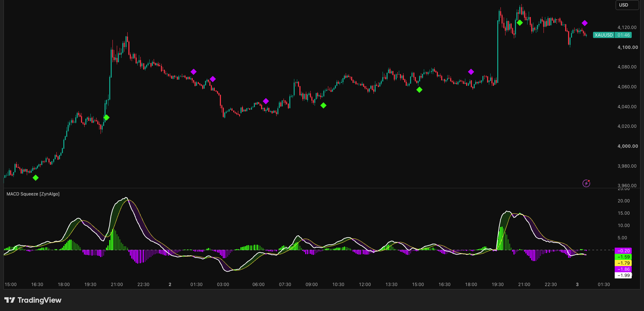
Task: Click the 10:30 time axis label
Action: pyautogui.click(x=338, y=285)
